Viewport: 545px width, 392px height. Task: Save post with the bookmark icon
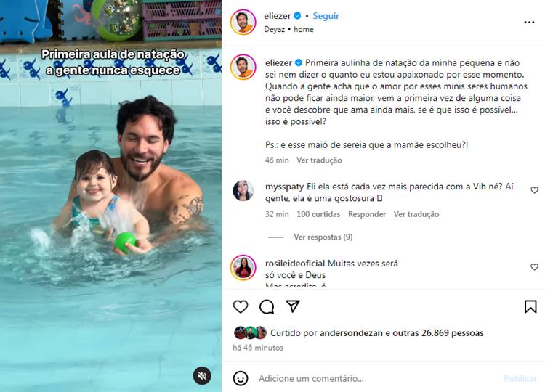tap(530, 306)
